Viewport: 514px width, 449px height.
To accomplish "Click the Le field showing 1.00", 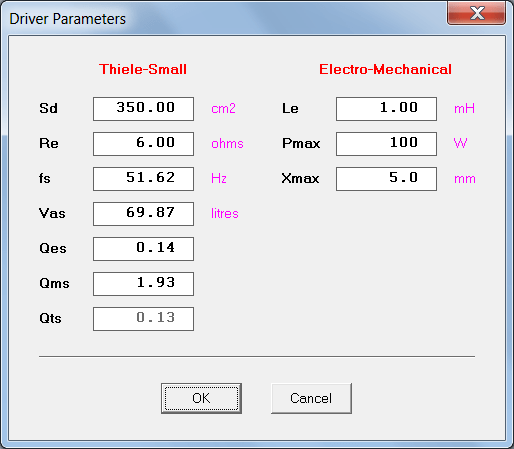I will coord(386,109).
